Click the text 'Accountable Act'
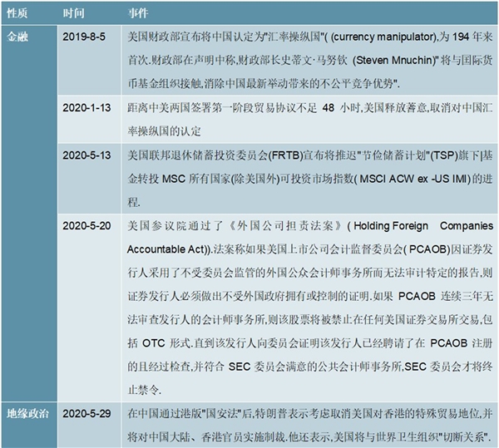Screen dimensions: 499x448 (167, 249)
